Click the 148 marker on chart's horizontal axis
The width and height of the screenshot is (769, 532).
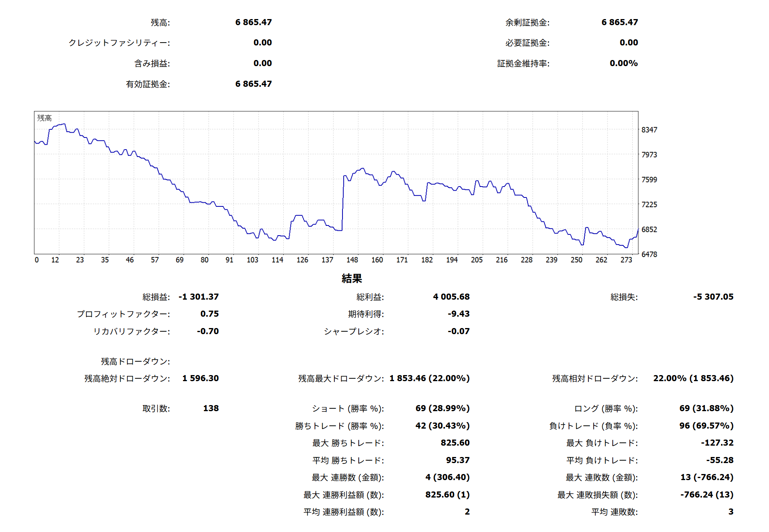[x=352, y=260]
